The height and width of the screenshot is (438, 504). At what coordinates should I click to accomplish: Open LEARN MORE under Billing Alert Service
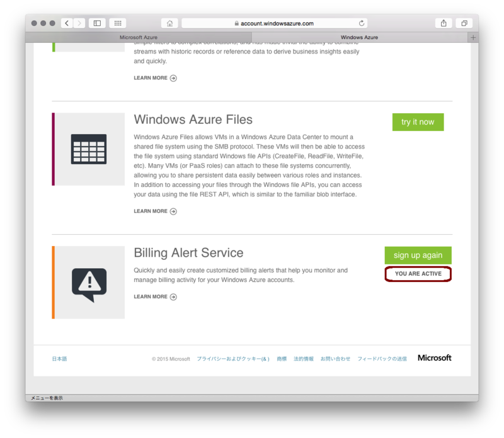155,296
